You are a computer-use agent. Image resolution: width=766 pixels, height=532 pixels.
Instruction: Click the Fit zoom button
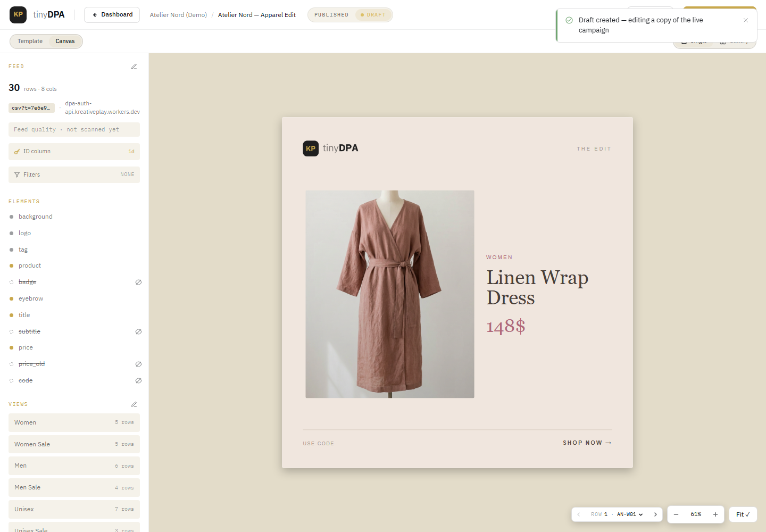pyautogui.click(x=743, y=514)
